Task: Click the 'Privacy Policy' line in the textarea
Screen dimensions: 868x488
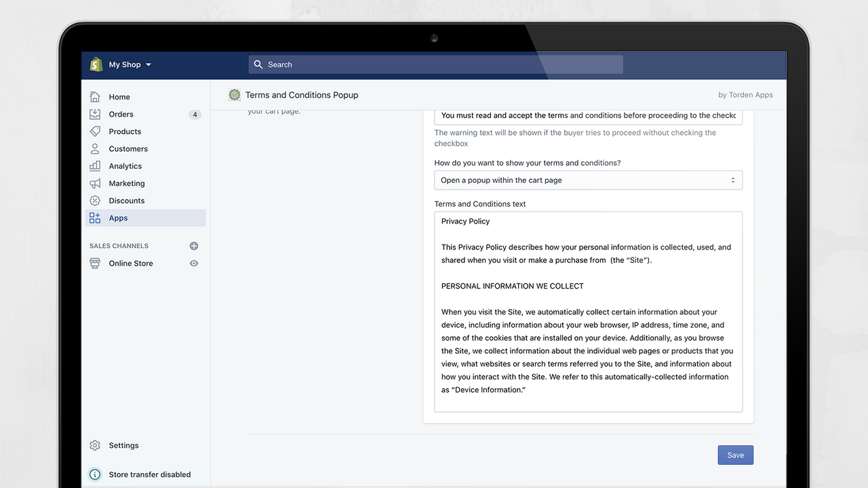Action: coord(465,221)
